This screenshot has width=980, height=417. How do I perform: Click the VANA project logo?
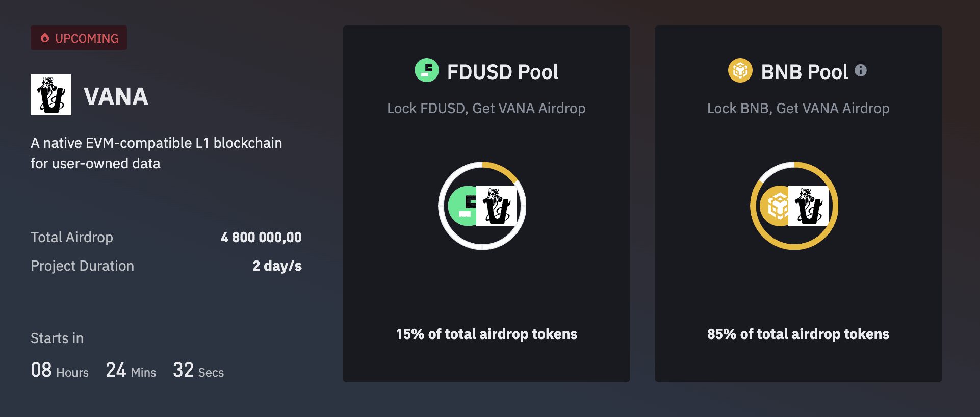click(51, 95)
